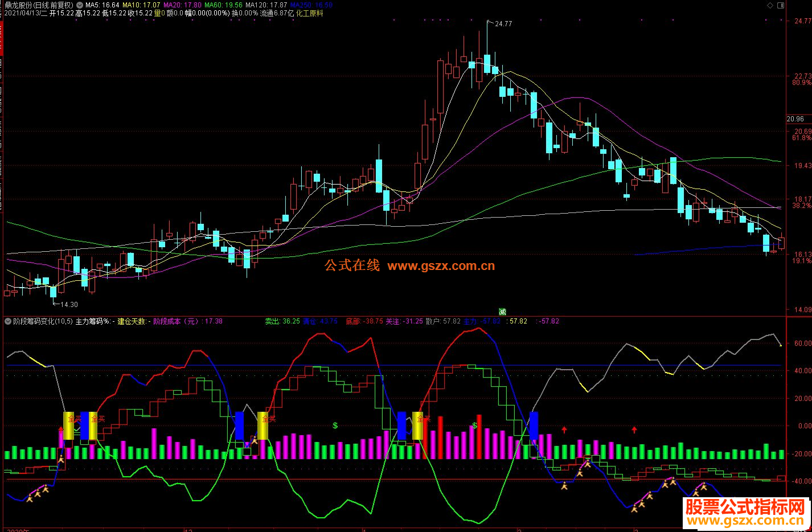
Task: Toggle the side panel icon at top right
Action: [x=781, y=5]
